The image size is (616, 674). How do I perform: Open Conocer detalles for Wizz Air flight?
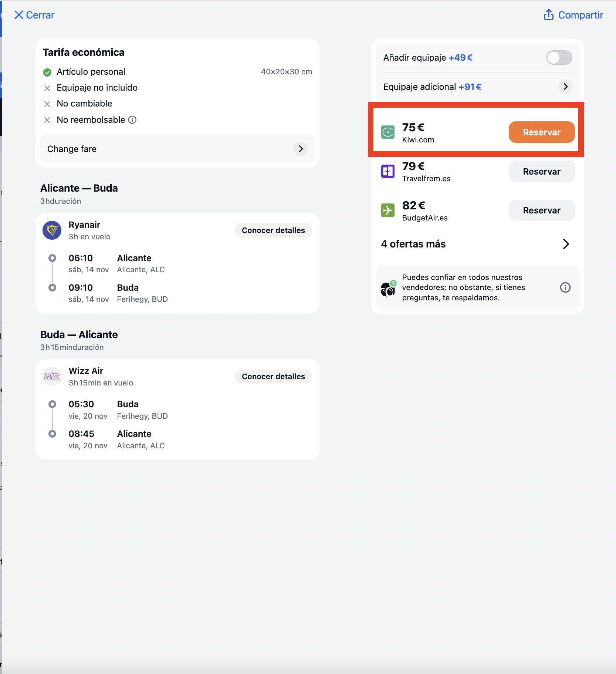273,377
